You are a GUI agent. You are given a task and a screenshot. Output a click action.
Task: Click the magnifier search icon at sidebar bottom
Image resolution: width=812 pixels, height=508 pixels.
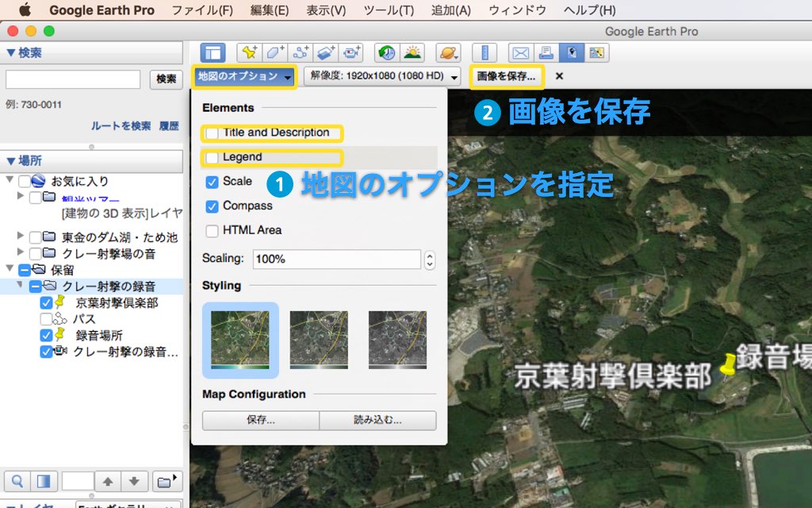17,482
